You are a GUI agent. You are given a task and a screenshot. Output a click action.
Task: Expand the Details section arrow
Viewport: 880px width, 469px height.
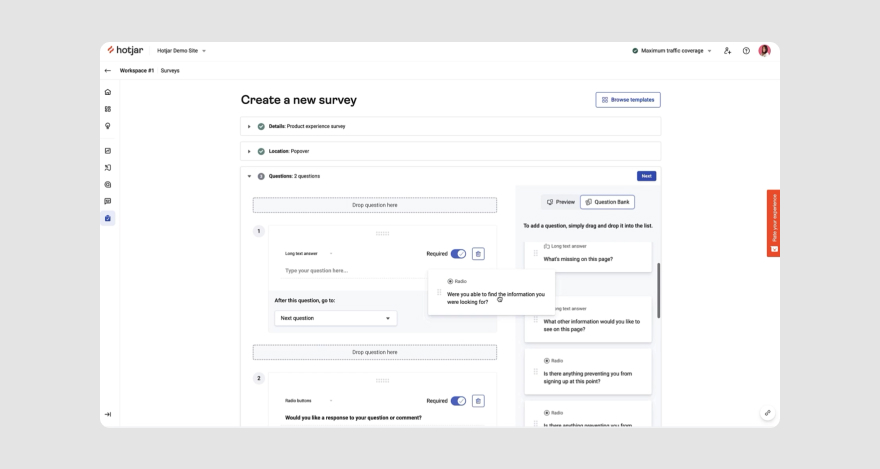coord(249,126)
